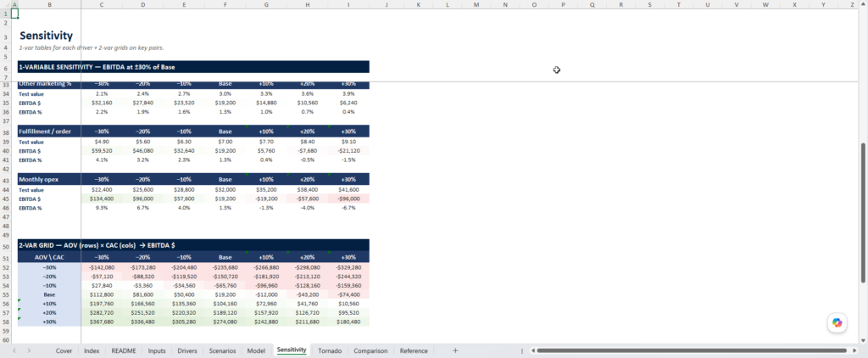Click horizontal scrollbar right arrow
This screenshot has height=358, width=868.
(x=856, y=351)
